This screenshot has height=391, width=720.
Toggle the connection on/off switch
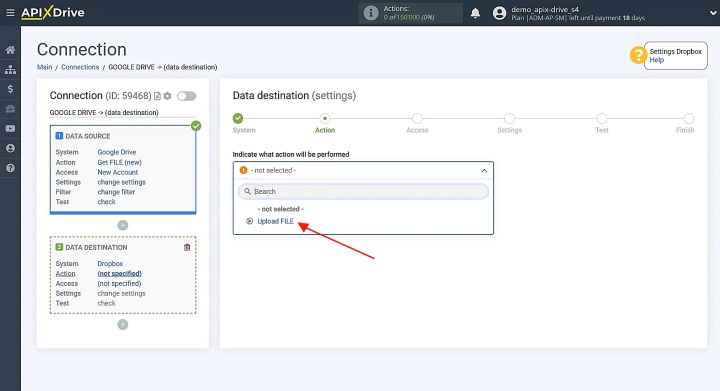pos(187,96)
